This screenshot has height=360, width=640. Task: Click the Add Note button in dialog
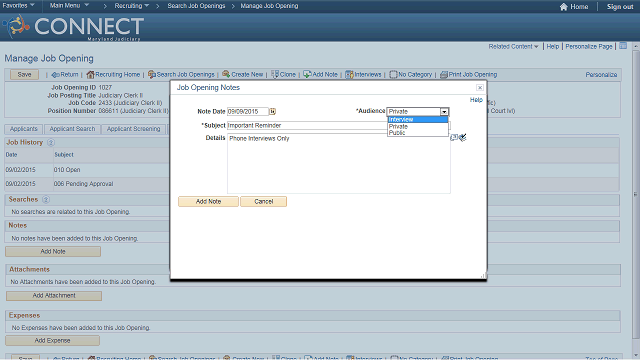(208, 202)
